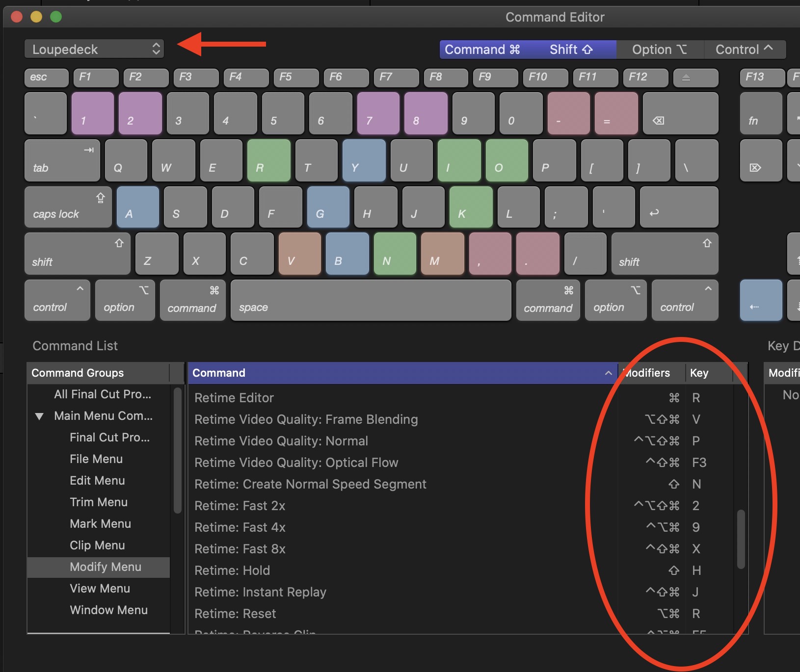Click the green N key
This screenshot has height=672, width=800.
pos(395,254)
